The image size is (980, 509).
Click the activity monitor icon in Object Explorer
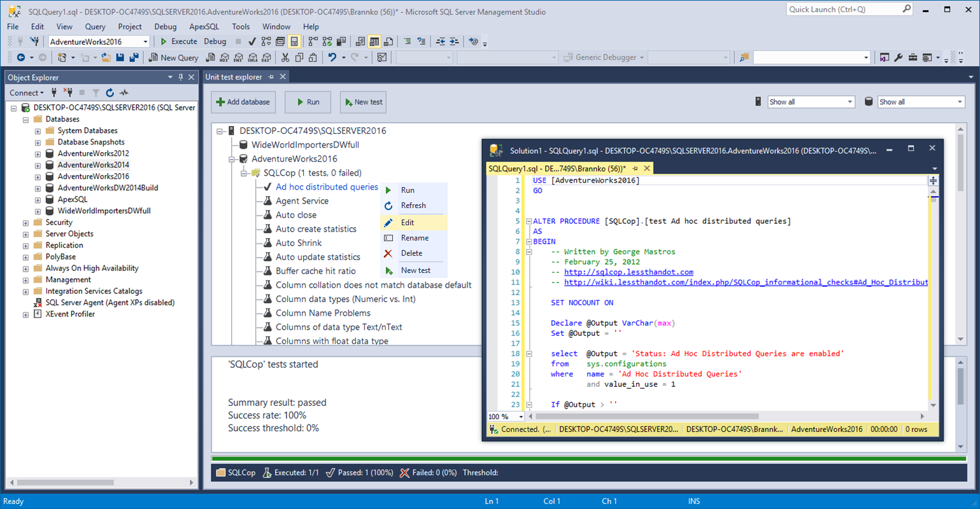(x=124, y=93)
